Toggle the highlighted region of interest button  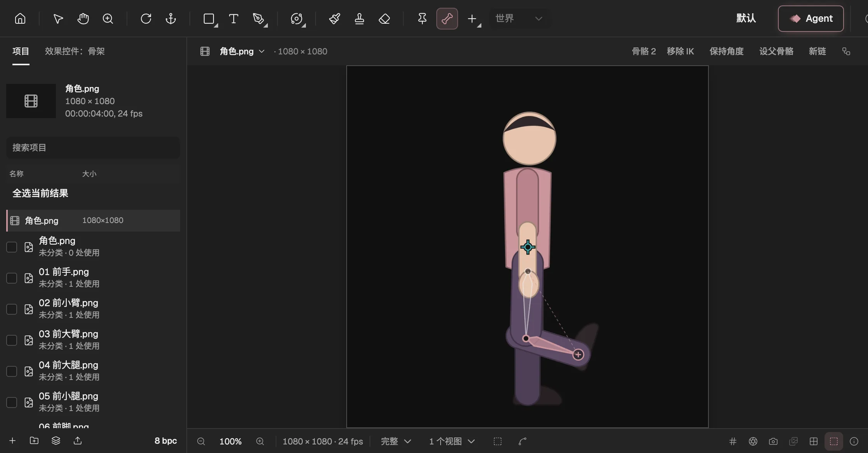tap(834, 441)
